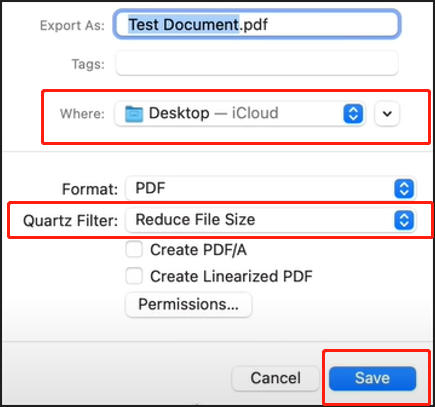Open the Permissions… button

(x=189, y=304)
